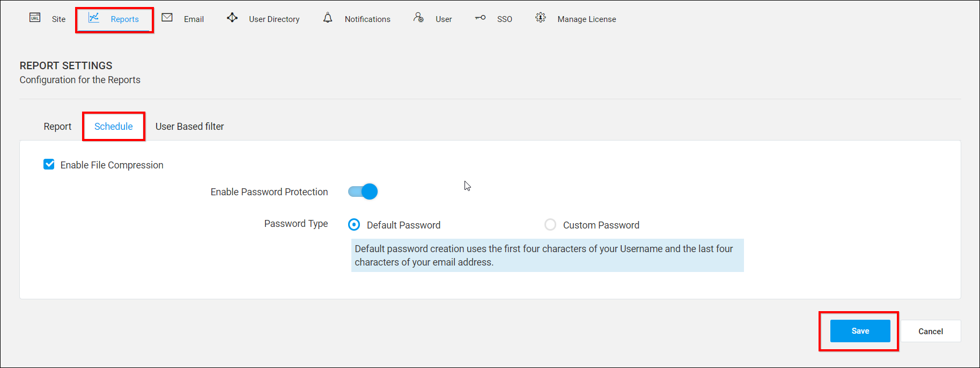Click the SSO key icon
Screen dimensions: 980x368
click(x=480, y=18)
